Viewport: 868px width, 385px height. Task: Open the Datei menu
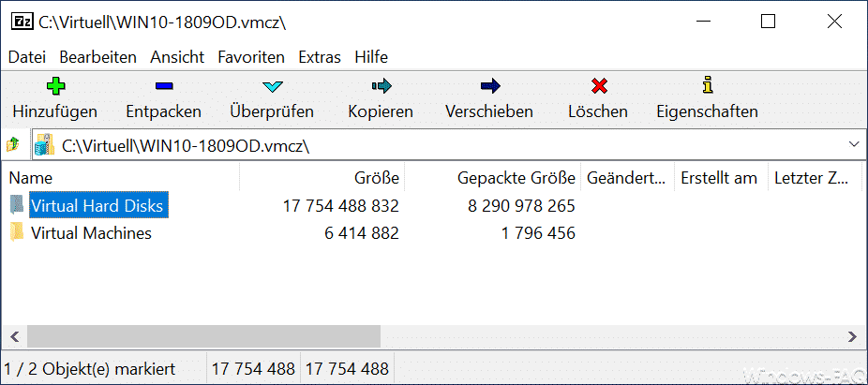[27, 57]
